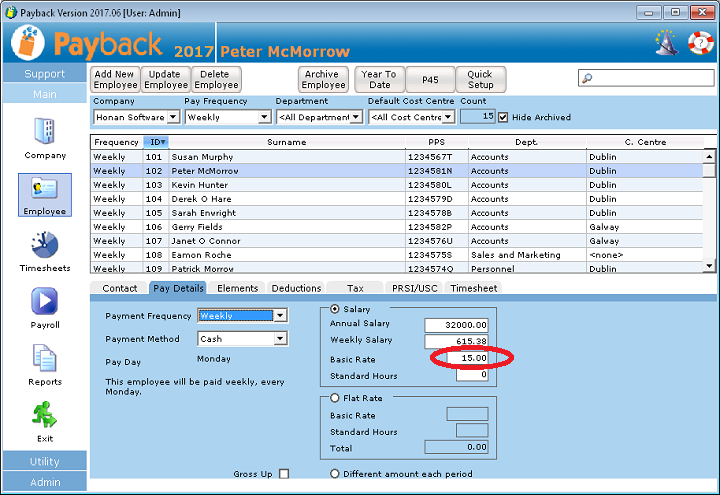Open the PRSI/USC tab
Viewport: 720px width, 495px height.
coord(412,288)
